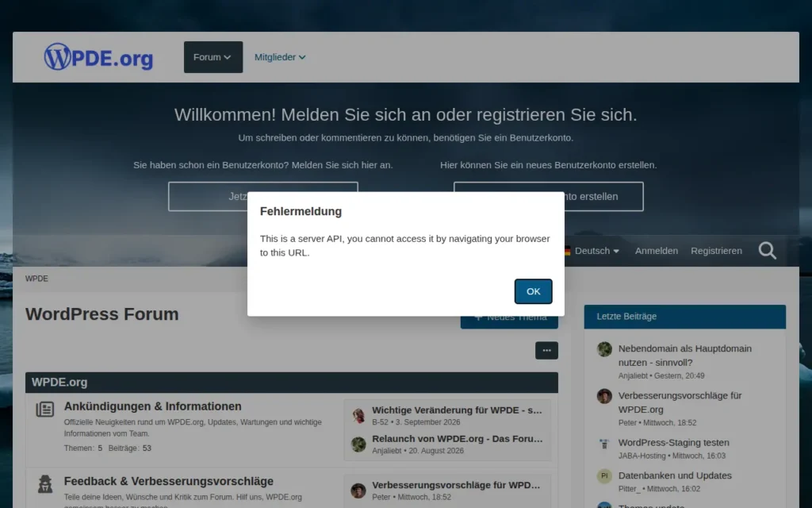Click the WPDE.org logo
Viewport: 812px width, 508px height.
coord(98,57)
